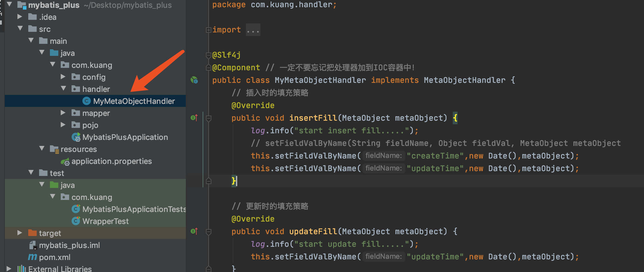Click the @Override annotation above insertFill
This screenshot has height=272, width=644.
253,105
